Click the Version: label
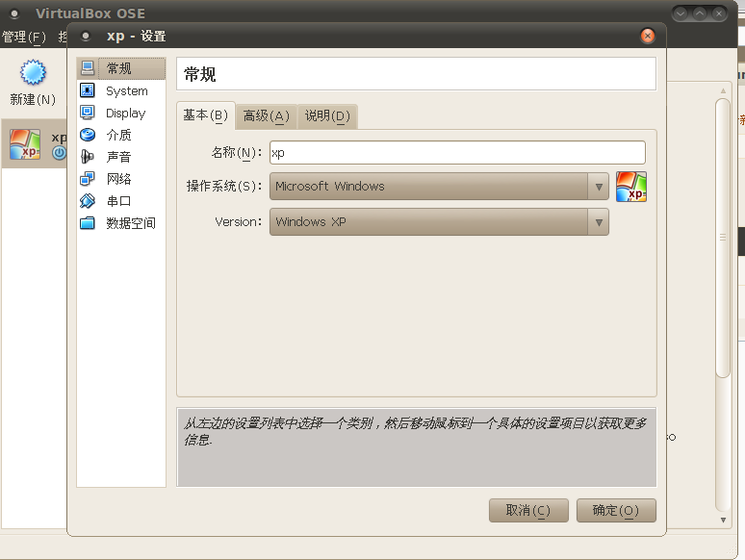745x560 pixels. click(239, 222)
